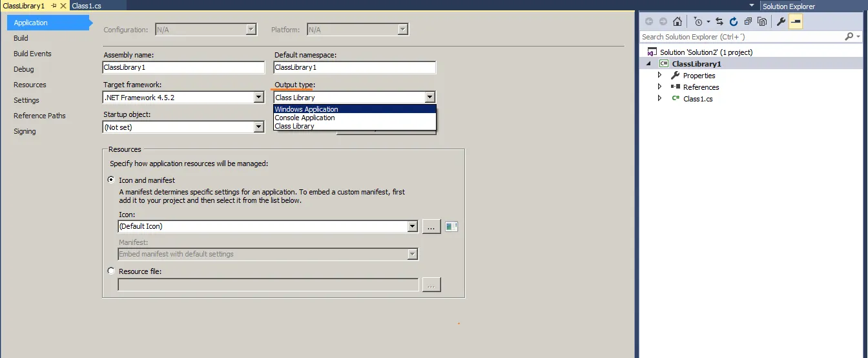This screenshot has width=868, height=358.
Task: Select Class1.cs in Solution Explorer
Action: [x=697, y=99]
